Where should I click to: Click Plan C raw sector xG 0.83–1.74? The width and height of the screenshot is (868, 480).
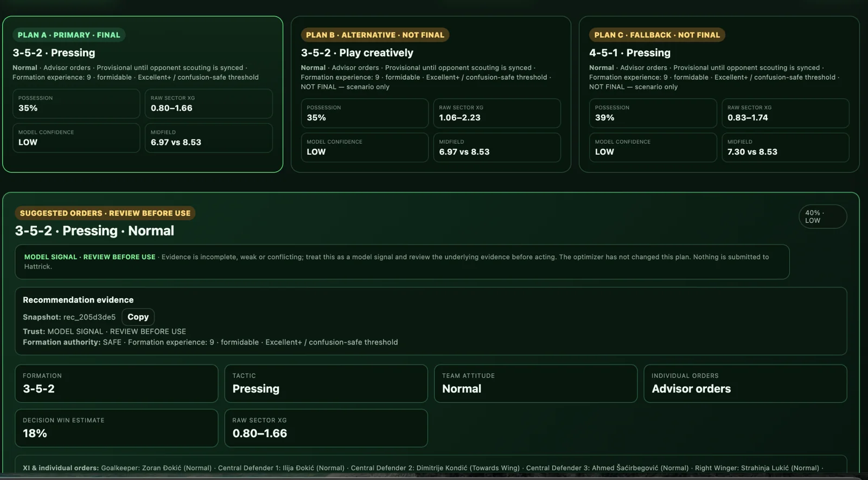point(786,113)
